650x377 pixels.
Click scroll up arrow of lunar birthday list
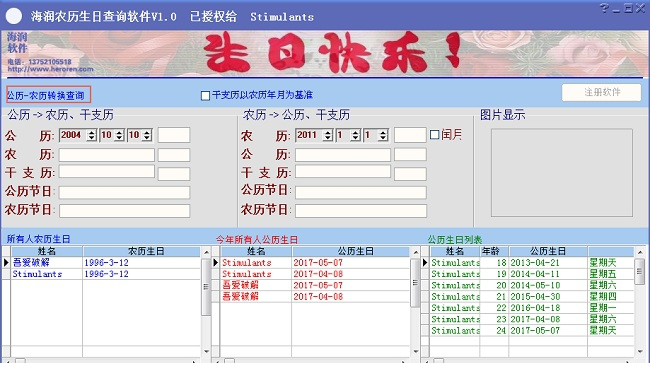point(206,252)
